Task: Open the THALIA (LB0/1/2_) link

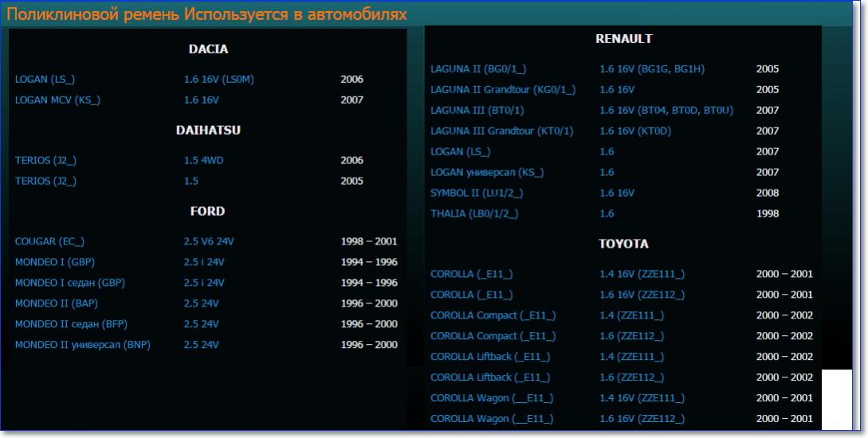Action: pos(474,213)
